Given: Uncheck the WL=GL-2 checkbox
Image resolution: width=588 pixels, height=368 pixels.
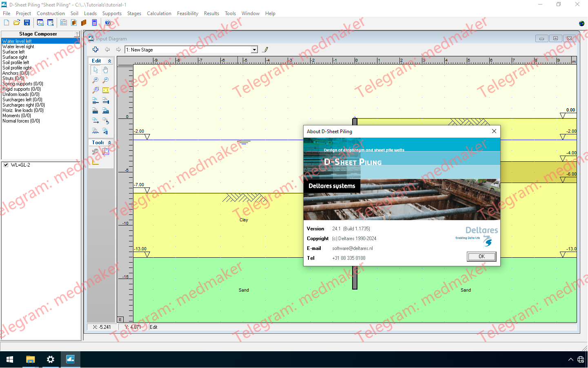Looking at the screenshot, I should coord(6,165).
